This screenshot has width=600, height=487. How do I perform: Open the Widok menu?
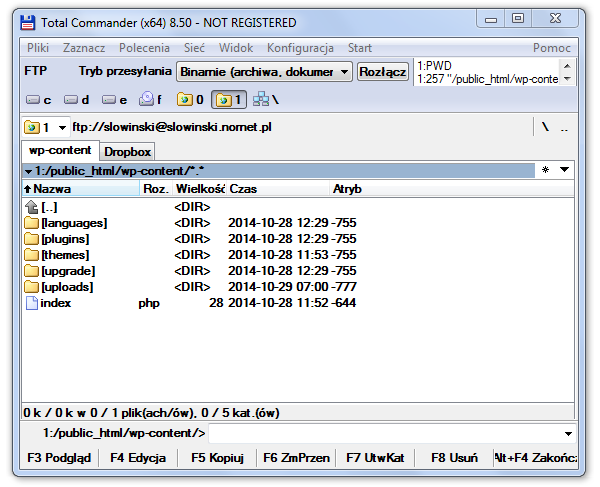point(236,48)
